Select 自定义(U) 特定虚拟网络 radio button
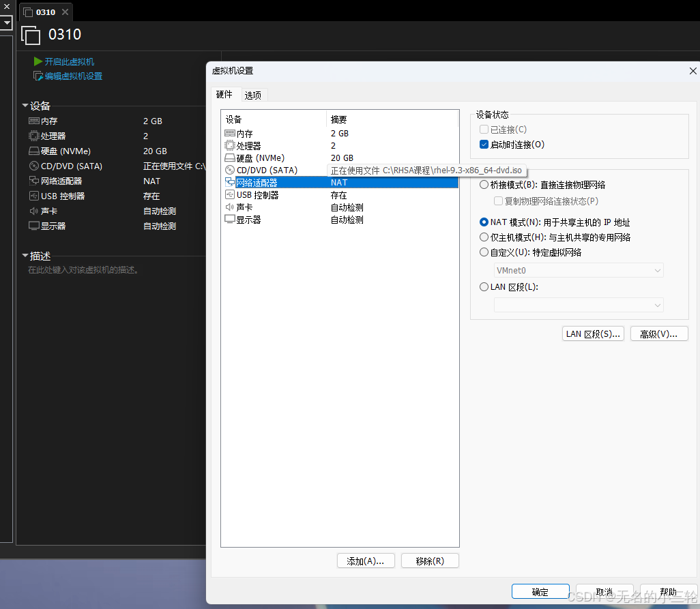 [x=484, y=252]
